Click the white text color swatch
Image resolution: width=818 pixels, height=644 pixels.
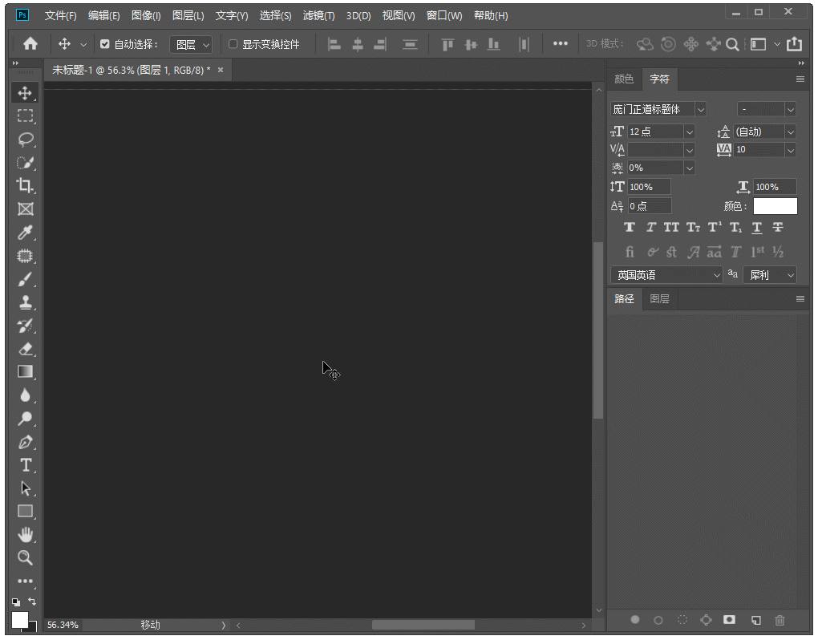pos(775,206)
